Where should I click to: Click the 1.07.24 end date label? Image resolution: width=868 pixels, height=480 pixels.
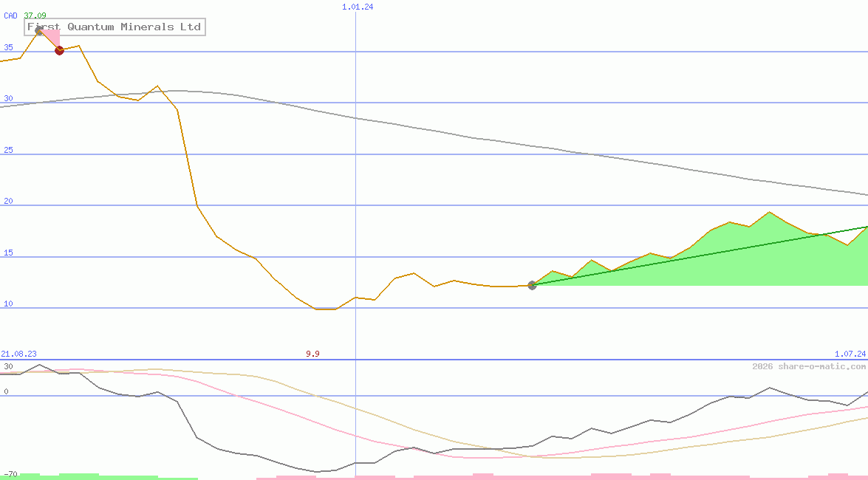[850, 354]
